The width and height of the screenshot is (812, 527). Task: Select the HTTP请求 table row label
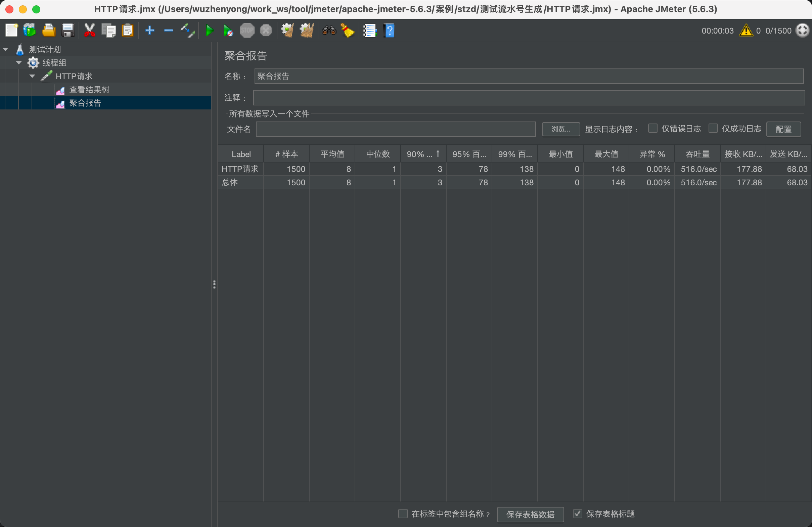point(240,169)
